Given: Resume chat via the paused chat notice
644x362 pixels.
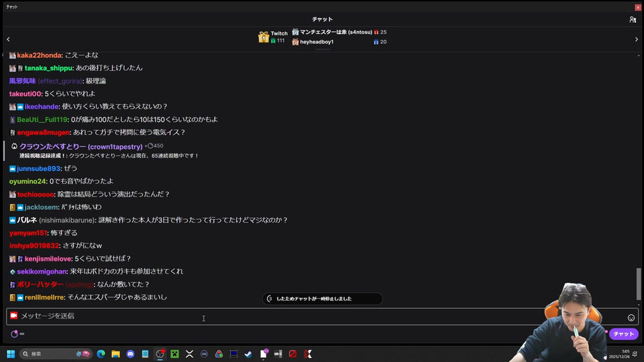Looking at the screenshot, I should click(323, 299).
